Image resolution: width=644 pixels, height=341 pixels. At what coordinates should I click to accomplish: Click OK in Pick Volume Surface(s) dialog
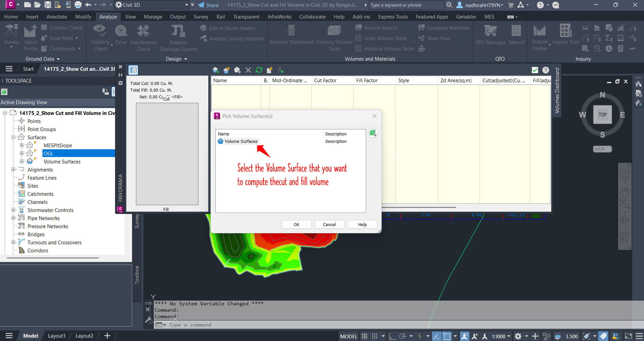point(296,224)
